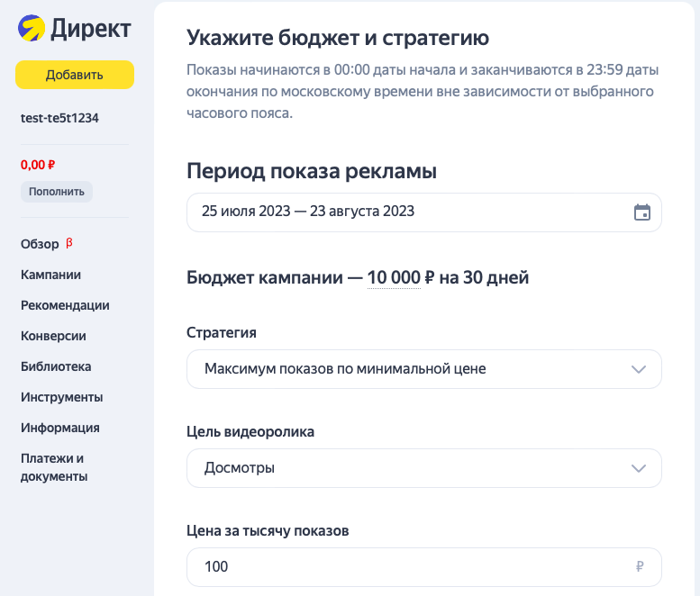Click the Период показа рекламы heading
The width and height of the screenshot is (700, 596).
tap(312, 171)
